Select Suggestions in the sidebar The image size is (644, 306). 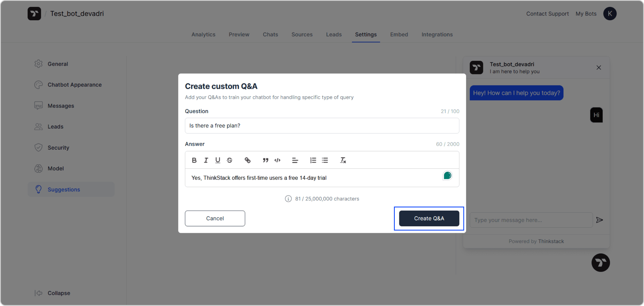[71, 189]
